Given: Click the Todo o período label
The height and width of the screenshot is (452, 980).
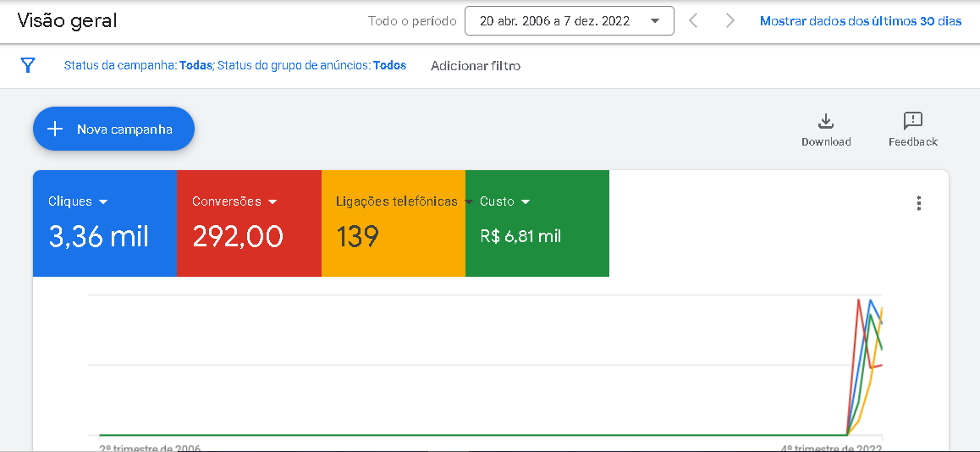Looking at the screenshot, I should [412, 21].
